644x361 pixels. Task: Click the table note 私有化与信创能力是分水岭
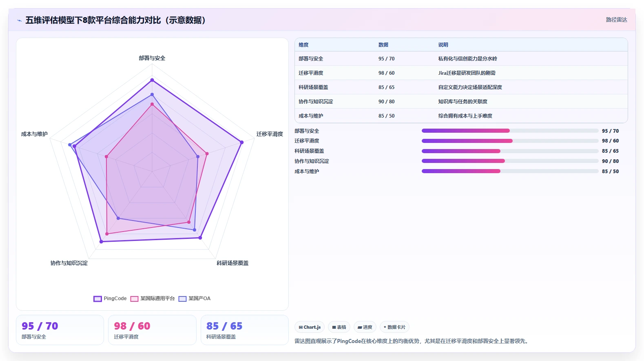coord(468,59)
